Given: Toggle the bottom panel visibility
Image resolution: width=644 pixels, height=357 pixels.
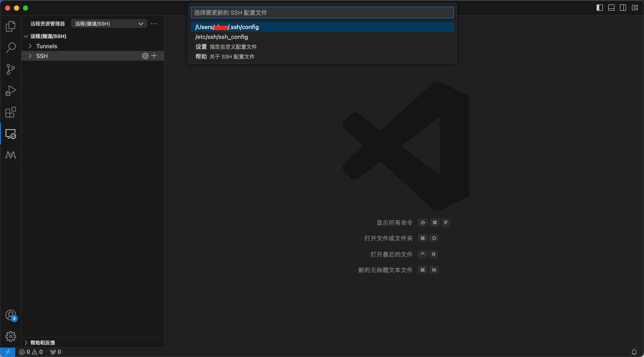Looking at the screenshot, I should coord(611,8).
